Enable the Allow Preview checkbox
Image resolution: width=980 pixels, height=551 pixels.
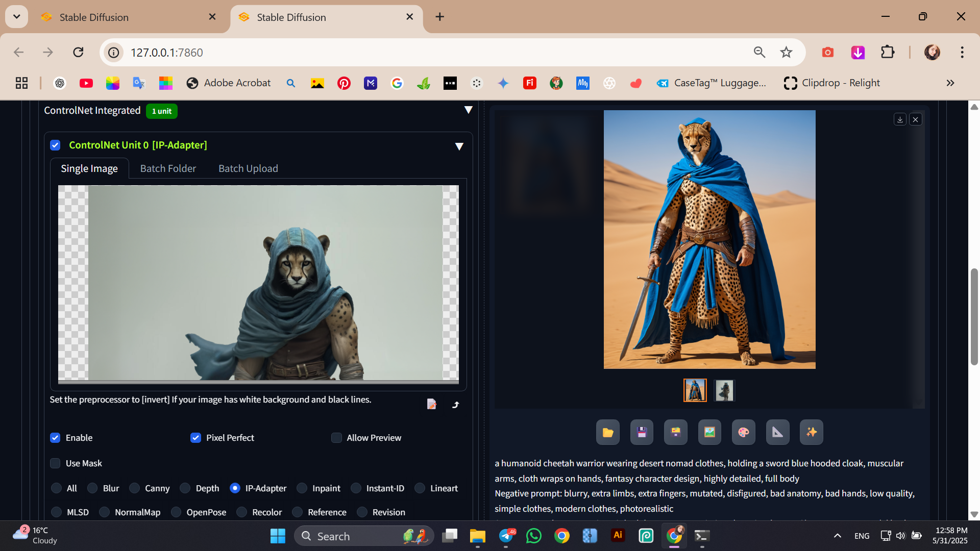(336, 438)
